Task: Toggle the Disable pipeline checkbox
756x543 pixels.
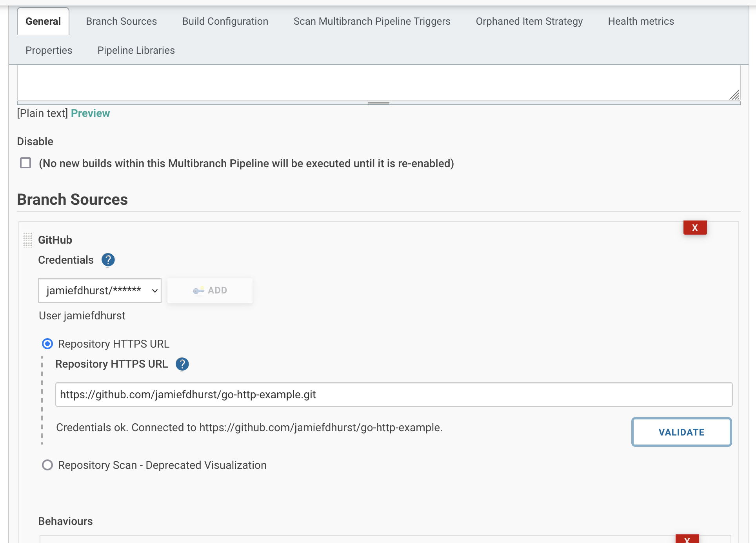Action: tap(26, 163)
